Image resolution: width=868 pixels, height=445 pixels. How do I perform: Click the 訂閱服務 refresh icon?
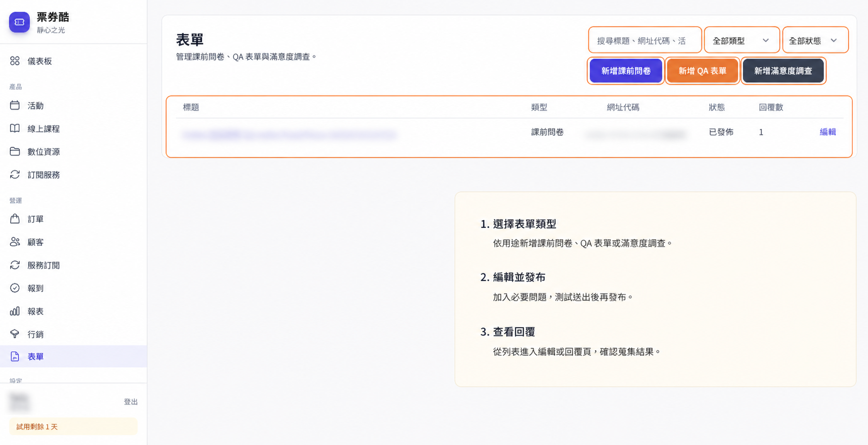click(15, 174)
